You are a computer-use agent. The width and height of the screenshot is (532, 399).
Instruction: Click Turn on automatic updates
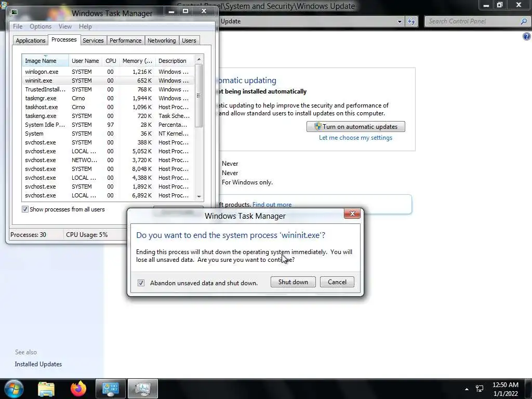pyautogui.click(x=355, y=127)
